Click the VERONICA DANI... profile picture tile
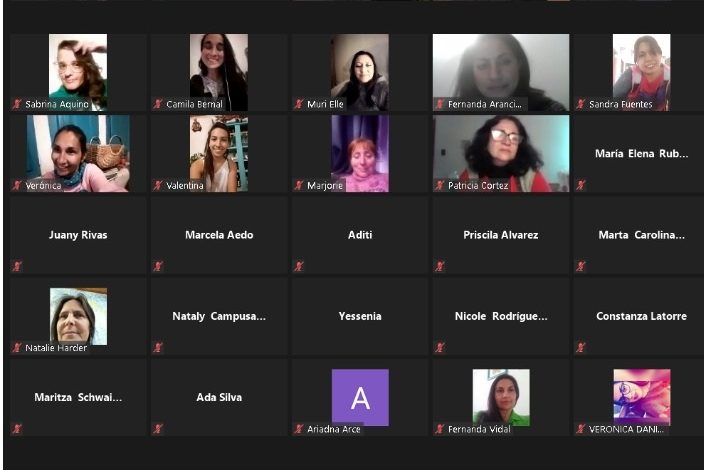706x470 pixels. 642,398
